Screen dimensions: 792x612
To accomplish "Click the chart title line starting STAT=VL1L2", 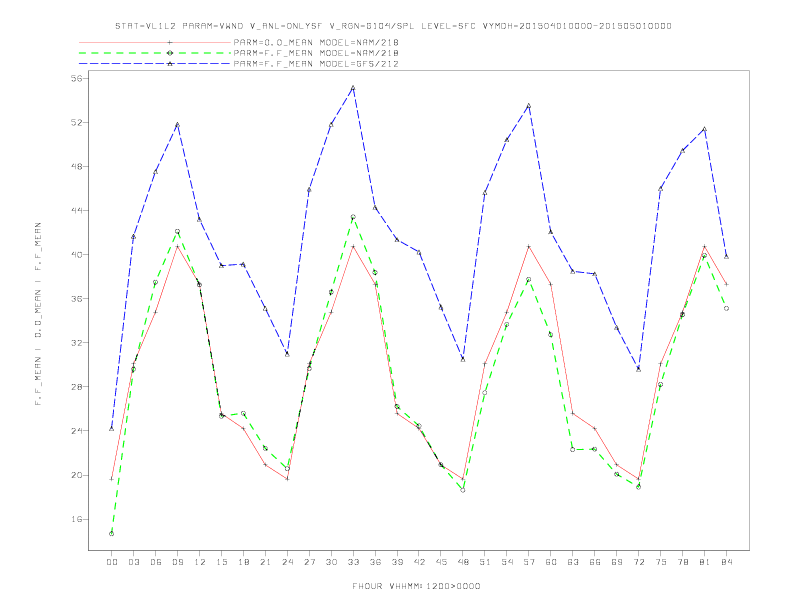I will (393, 26).
